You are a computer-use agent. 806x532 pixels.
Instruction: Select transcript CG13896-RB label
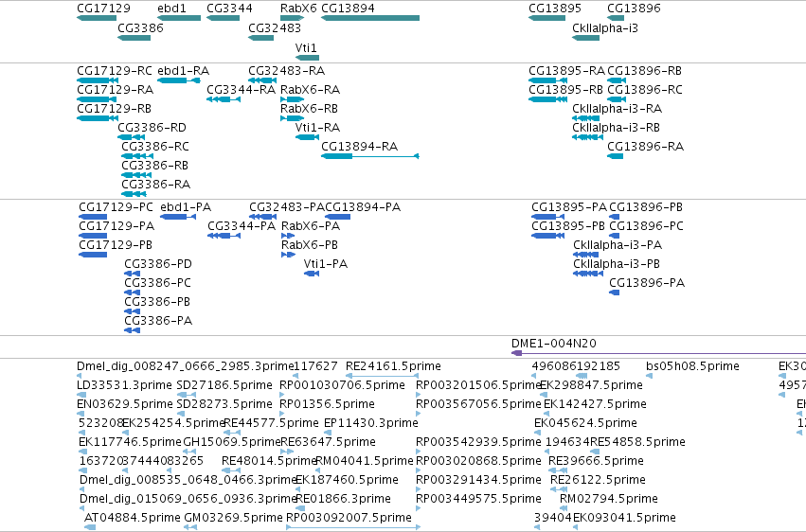(645, 71)
